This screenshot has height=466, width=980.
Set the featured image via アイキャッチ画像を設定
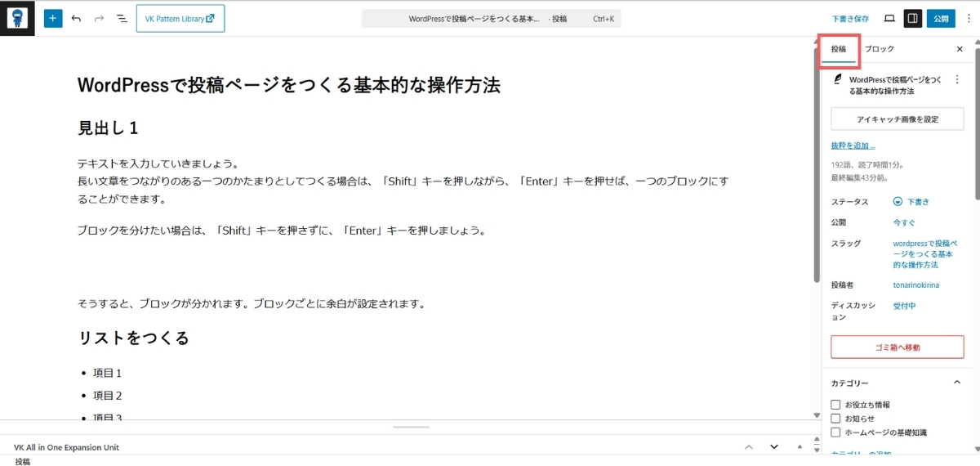[x=898, y=119]
